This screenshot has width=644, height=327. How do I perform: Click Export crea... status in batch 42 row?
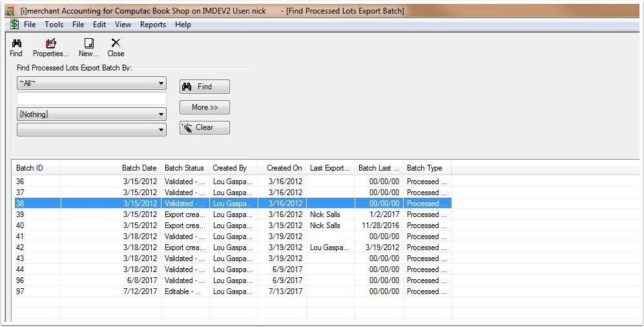coord(185,248)
